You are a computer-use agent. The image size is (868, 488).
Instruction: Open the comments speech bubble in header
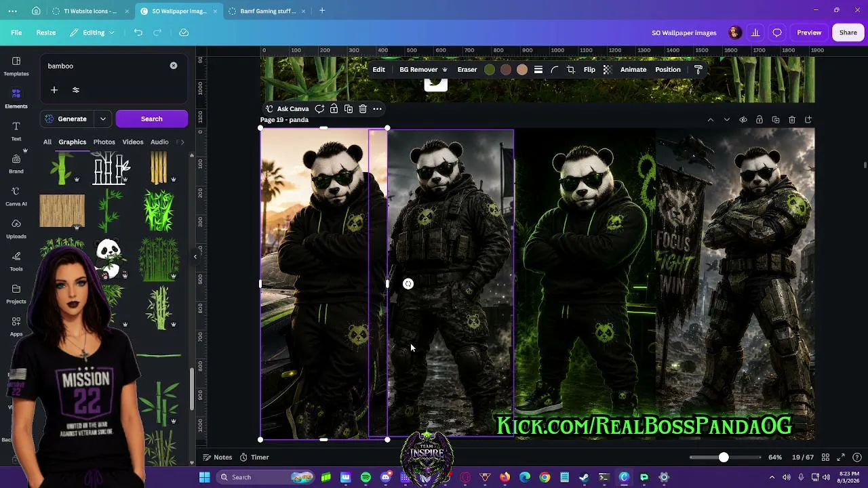(777, 33)
